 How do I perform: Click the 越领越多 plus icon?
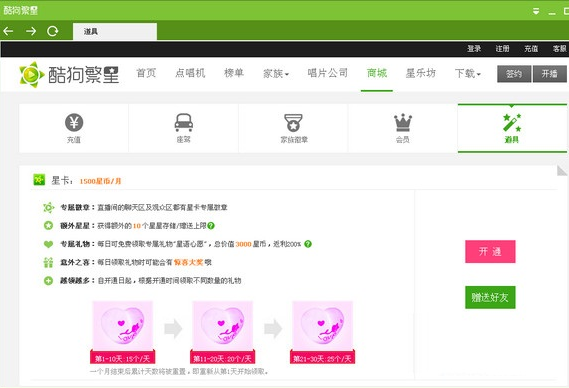tap(48, 281)
